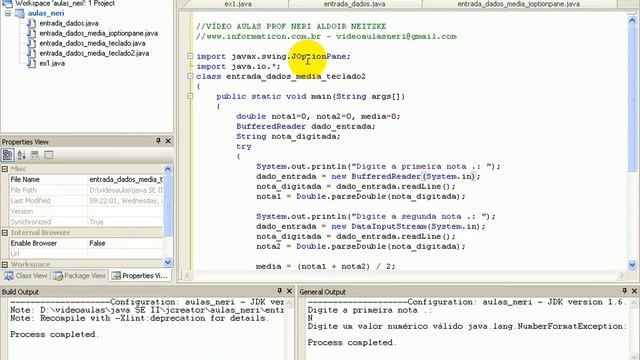Viewport: 640px width, 360px height.
Task: Click the aulas_neri project icon
Action: 20,13
